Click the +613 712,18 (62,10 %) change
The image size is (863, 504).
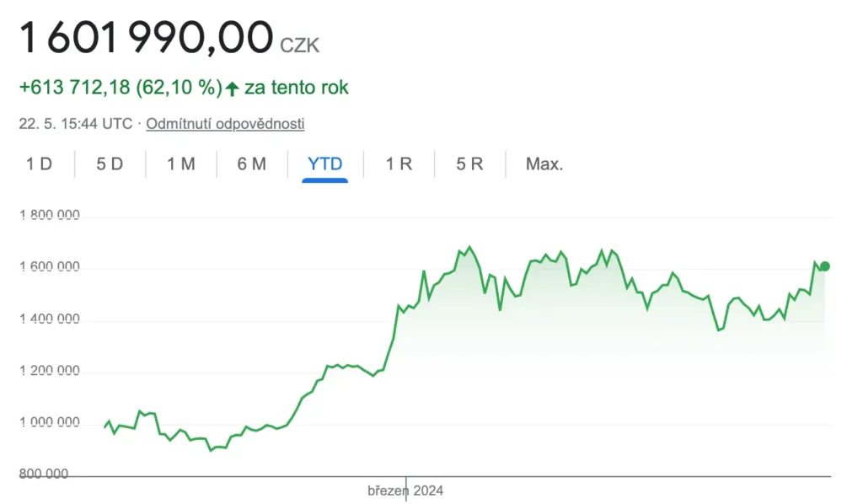pyautogui.click(x=120, y=88)
